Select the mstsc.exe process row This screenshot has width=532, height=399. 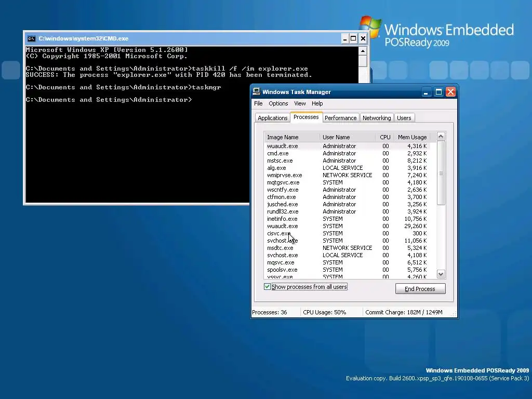pos(347,161)
